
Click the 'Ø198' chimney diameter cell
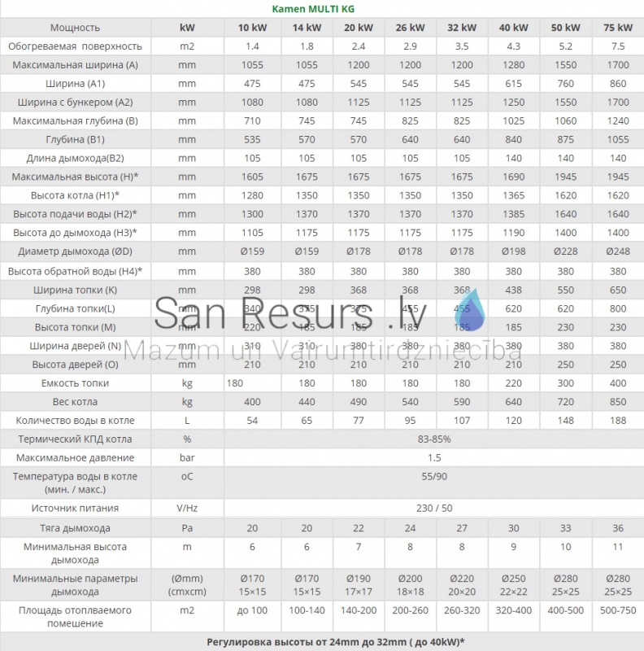(514, 251)
